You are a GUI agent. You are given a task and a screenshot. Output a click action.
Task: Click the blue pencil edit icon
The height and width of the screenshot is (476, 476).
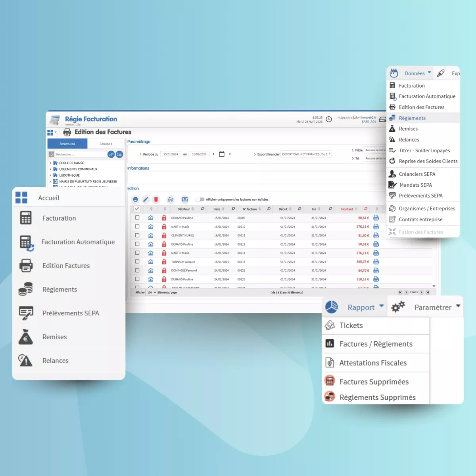click(146, 200)
